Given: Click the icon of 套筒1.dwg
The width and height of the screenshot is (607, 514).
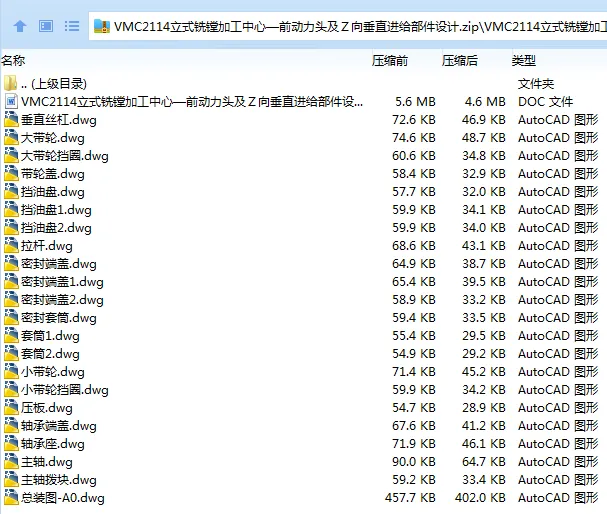Looking at the screenshot, I should (x=11, y=336).
